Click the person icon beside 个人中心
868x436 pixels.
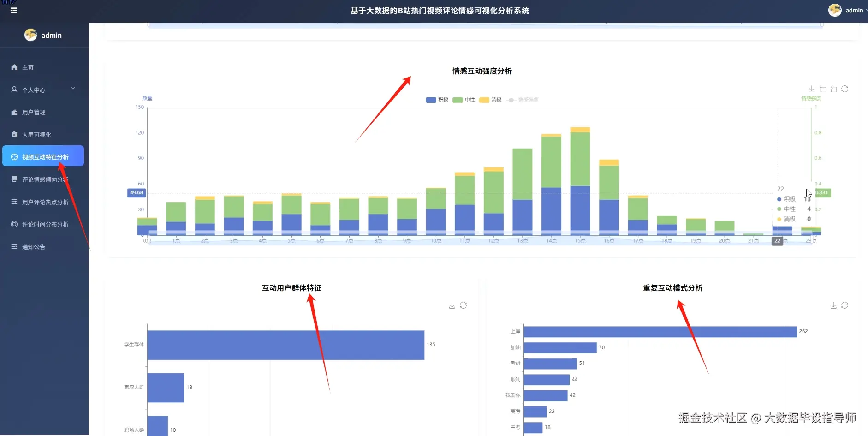[14, 90]
